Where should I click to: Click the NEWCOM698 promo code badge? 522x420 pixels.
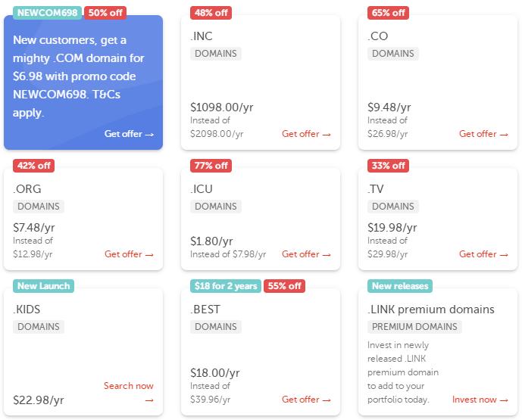pyautogui.click(x=43, y=12)
